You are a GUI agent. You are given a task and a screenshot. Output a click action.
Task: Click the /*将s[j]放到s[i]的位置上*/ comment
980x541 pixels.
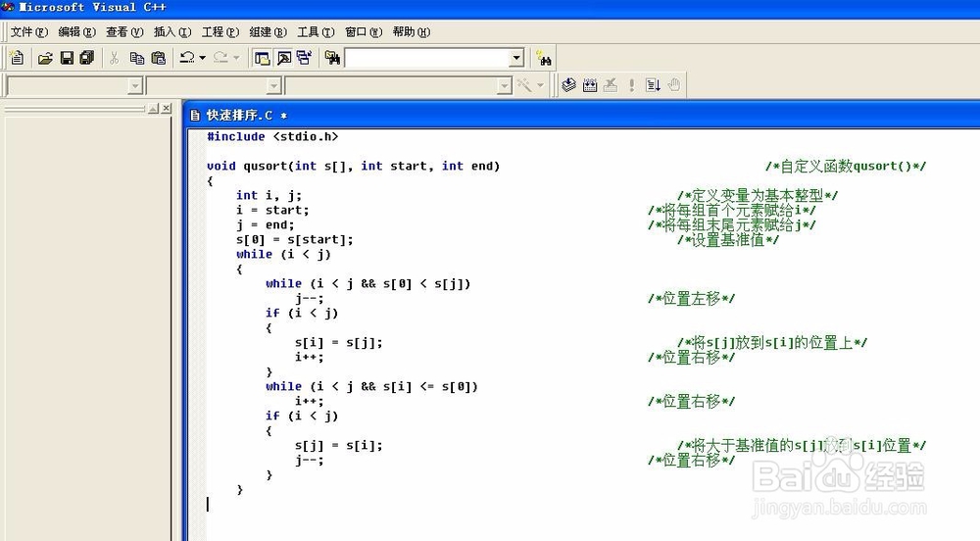pyautogui.click(x=772, y=342)
